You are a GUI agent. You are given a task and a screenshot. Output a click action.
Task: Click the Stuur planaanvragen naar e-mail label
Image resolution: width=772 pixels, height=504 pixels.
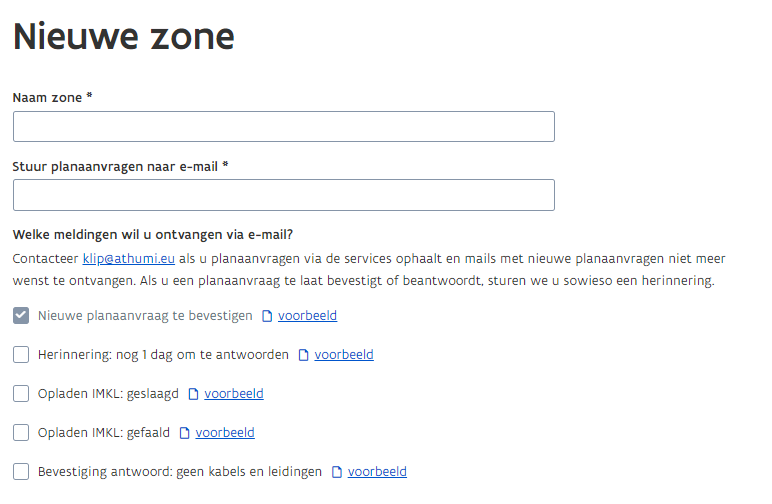point(120,166)
